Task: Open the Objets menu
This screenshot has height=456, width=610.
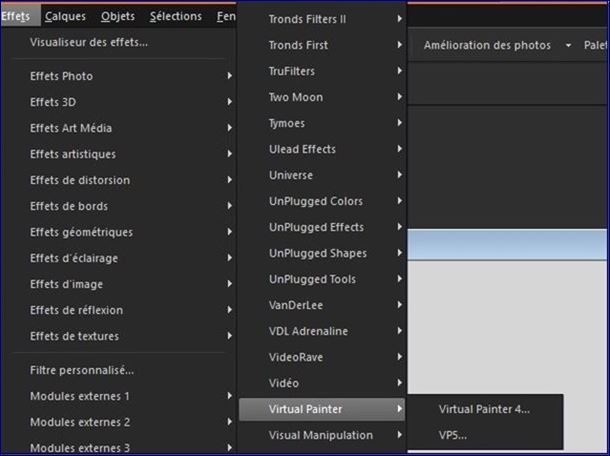Action: tap(118, 16)
